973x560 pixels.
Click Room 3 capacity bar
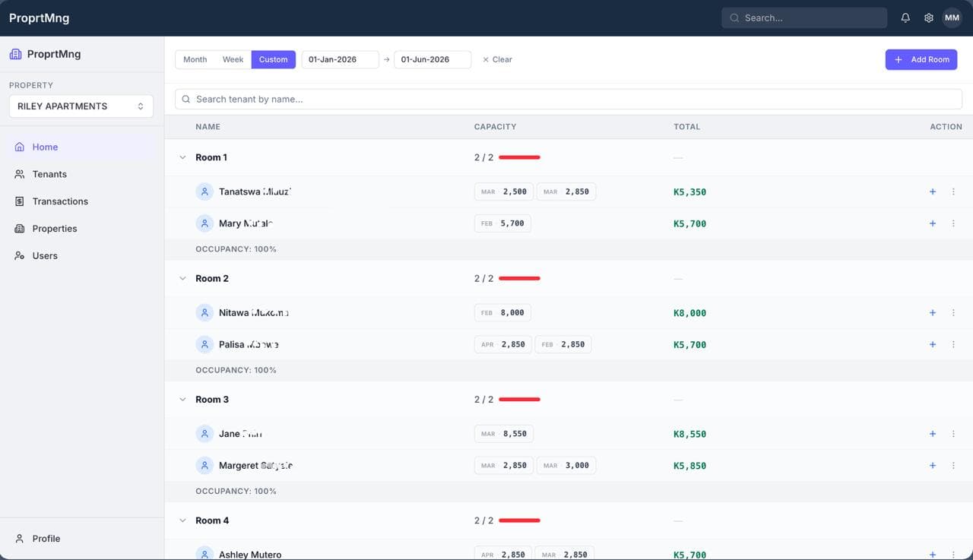pos(519,399)
